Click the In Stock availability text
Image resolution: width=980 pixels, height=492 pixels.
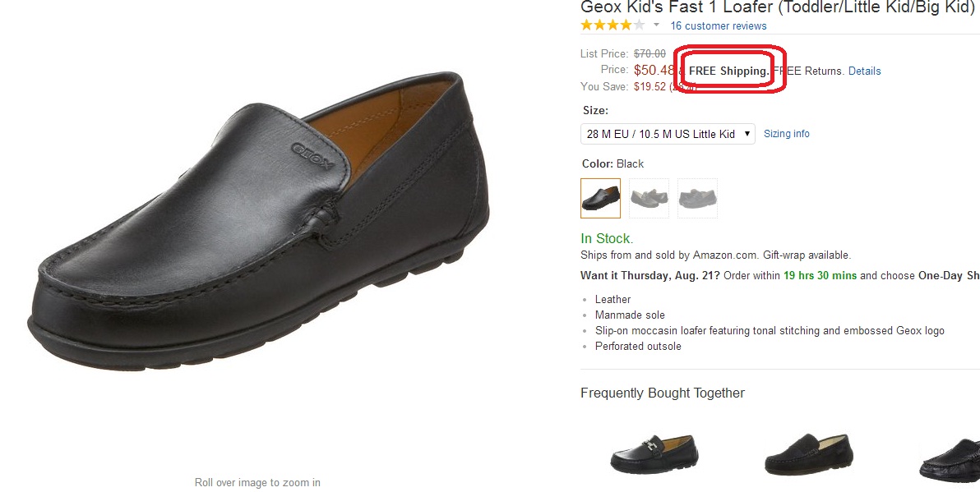pyautogui.click(x=607, y=239)
